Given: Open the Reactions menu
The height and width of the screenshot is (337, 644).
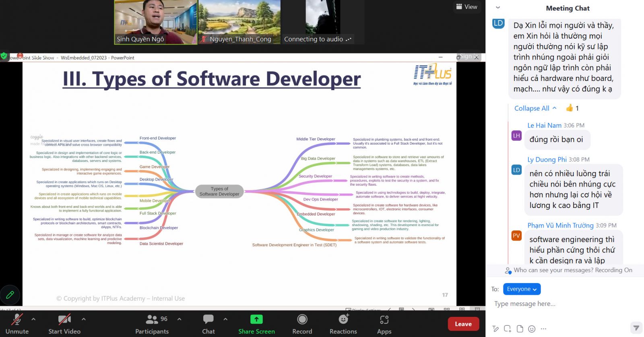Looking at the screenshot, I should tap(343, 324).
